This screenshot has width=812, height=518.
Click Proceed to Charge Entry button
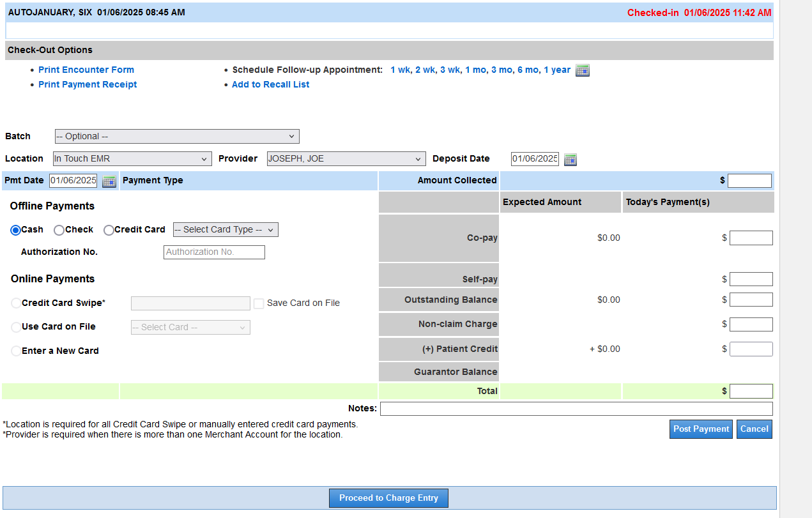click(x=388, y=498)
